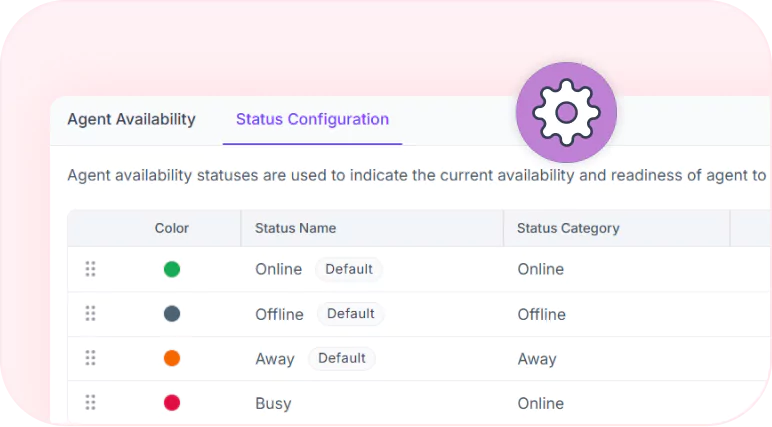Screen dimensions: 772x427
Task: Click the Status Name column header
Action: (295, 228)
